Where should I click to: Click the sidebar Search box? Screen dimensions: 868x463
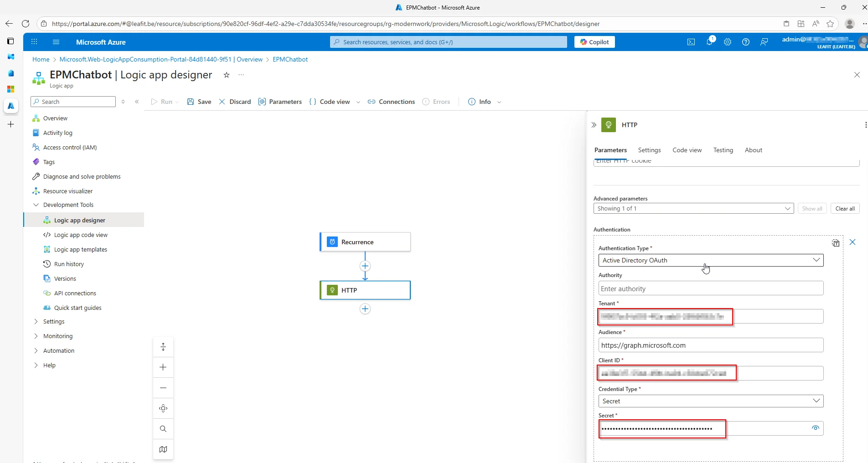(73, 102)
